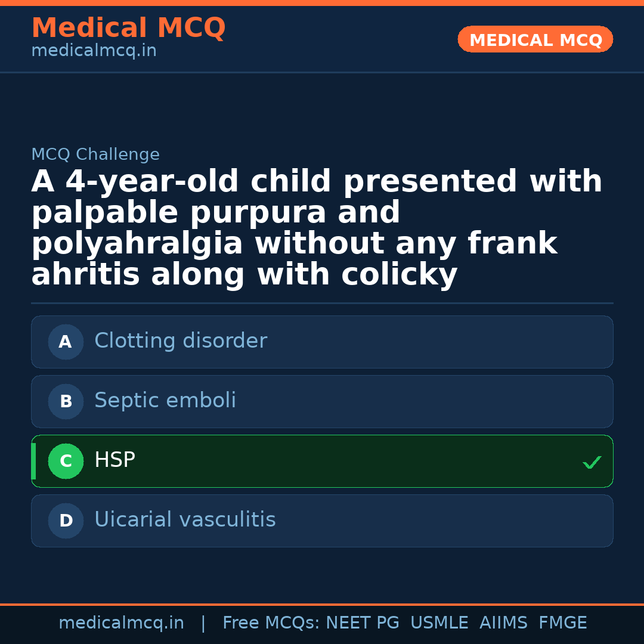644x644 pixels.
Task: Click the green checkmark icon on HSP
Action: coord(592,462)
